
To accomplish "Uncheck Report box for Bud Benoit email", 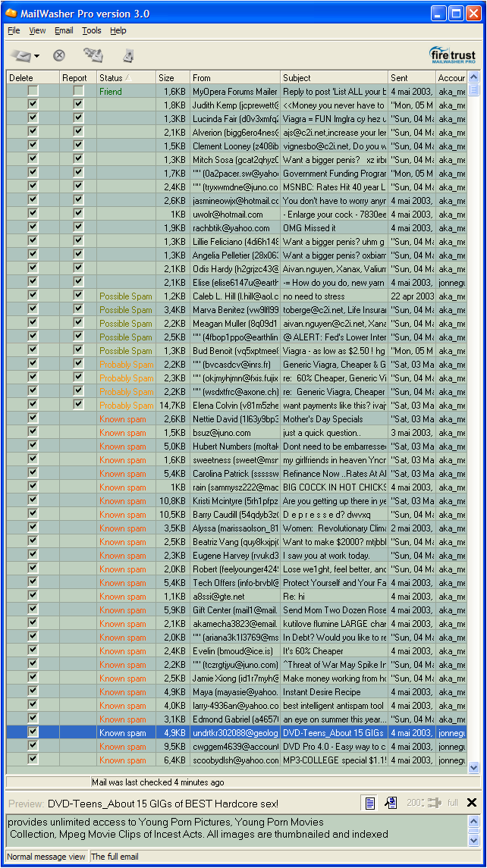I will point(78,350).
